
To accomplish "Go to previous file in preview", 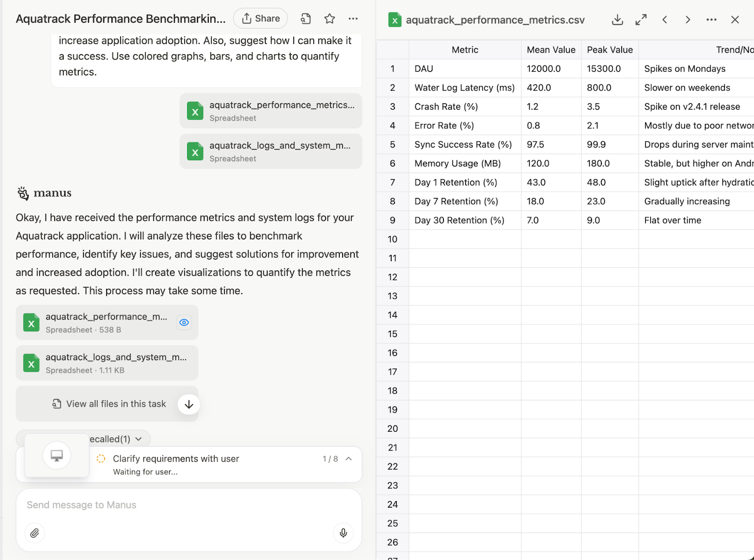I will (664, 20).
